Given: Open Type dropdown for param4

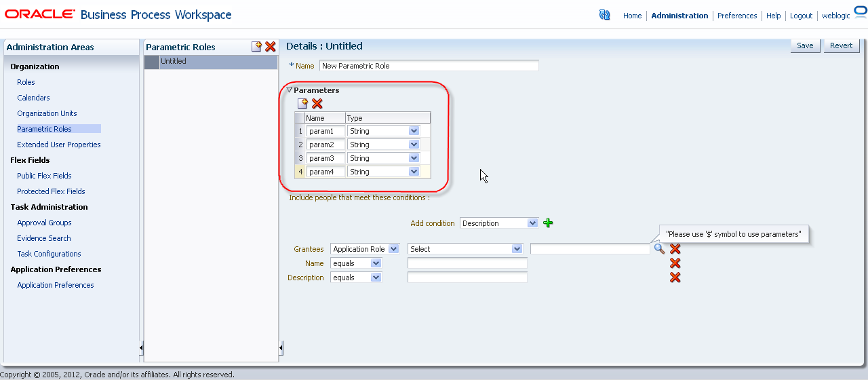Looking at the screenshot, I should tap(414, 172).
